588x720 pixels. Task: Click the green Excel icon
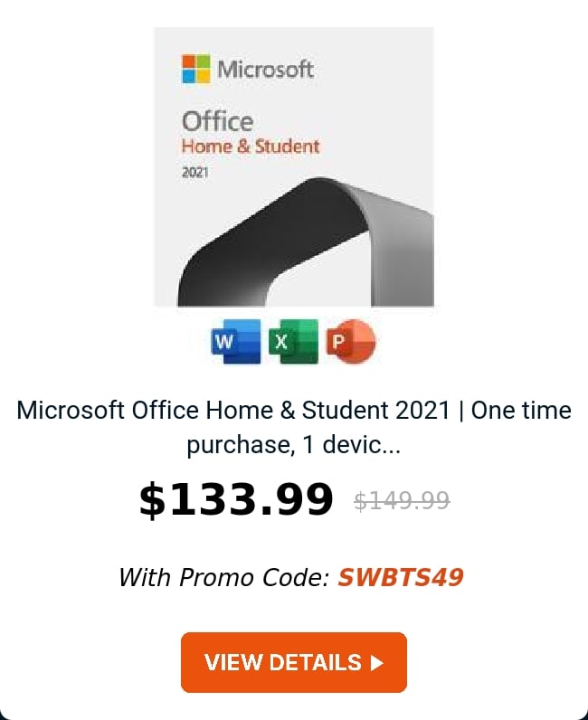(x=293, y=341)
